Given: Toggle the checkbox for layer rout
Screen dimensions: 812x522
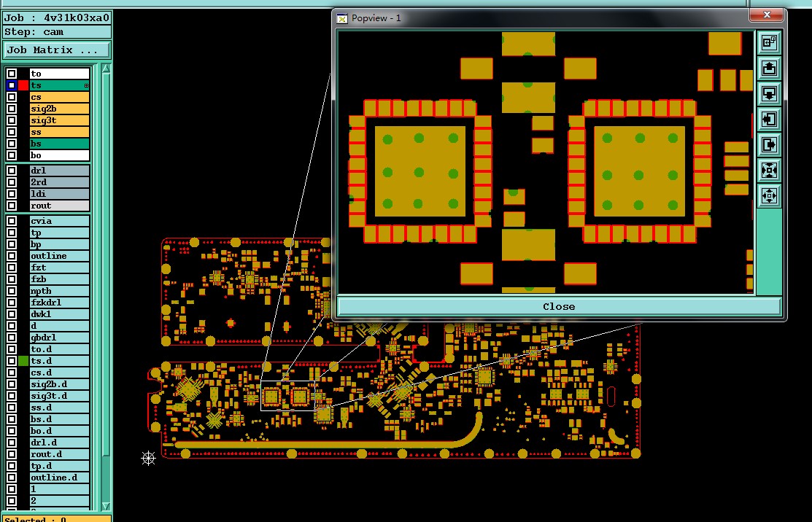Looking at the screenshot, I should (12, 206).
